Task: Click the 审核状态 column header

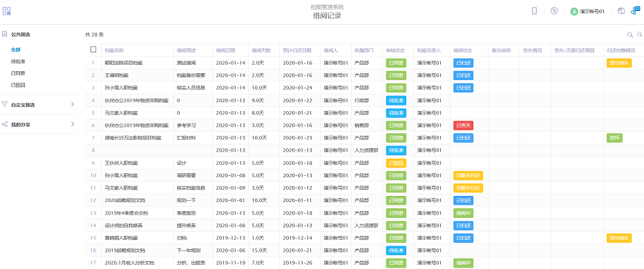Action: tap(395, 50)
